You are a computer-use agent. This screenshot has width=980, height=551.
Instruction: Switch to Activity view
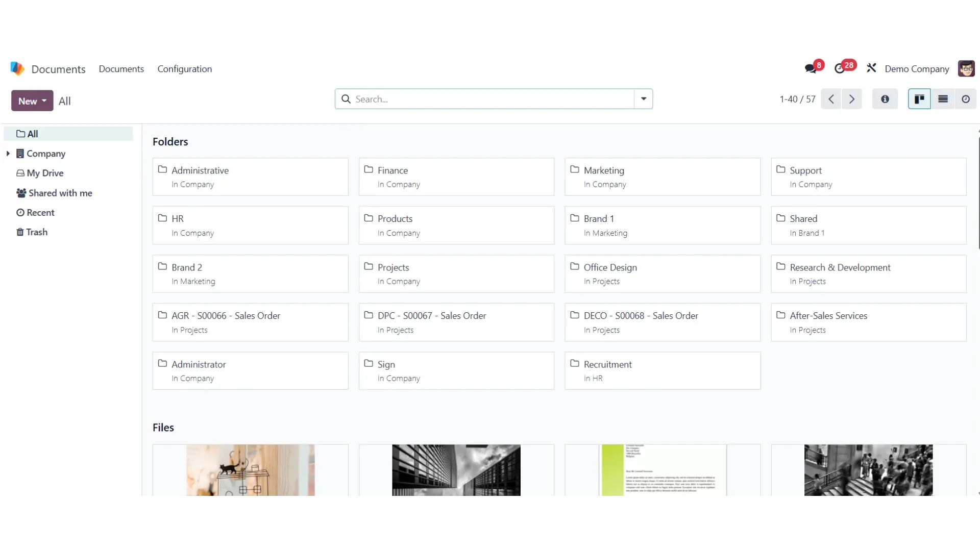pos(966,99)
